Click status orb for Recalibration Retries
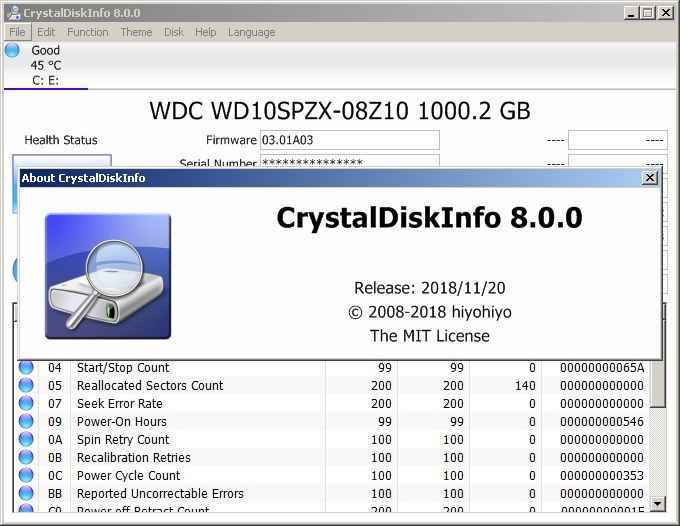Screen dimensions: 680x526 [x=26, y=457]
